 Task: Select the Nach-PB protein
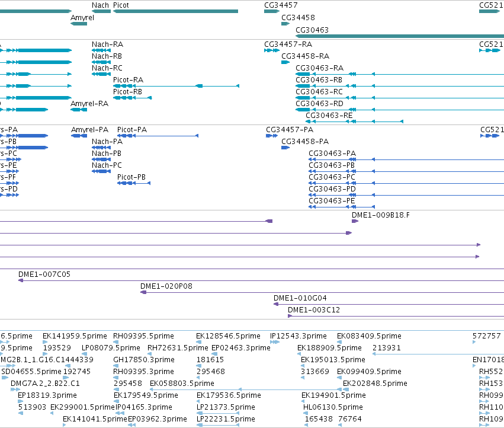point(101,159)
